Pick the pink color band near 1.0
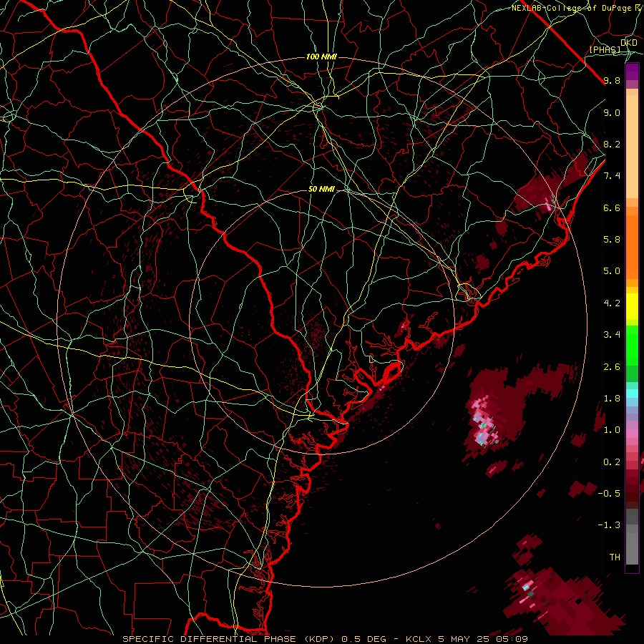Viewport: 644px width, 644px height. tap(632, 434)
